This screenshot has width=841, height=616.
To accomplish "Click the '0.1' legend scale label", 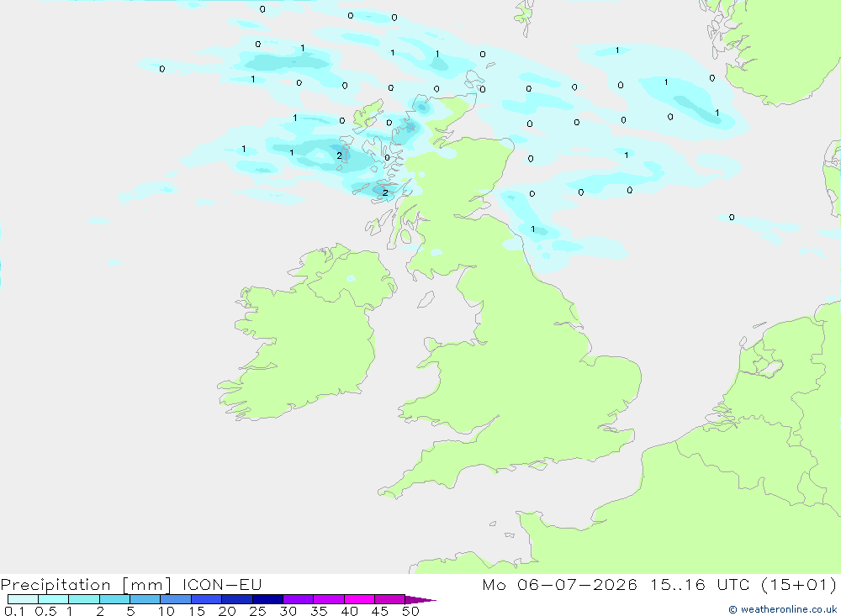I will pyautogui.click(x=14, y=611).
